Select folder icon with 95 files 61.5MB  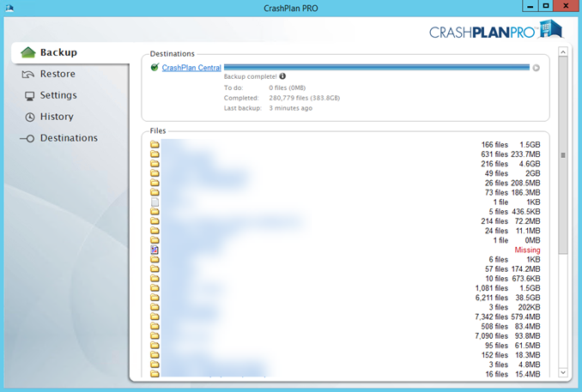[155, 346]
